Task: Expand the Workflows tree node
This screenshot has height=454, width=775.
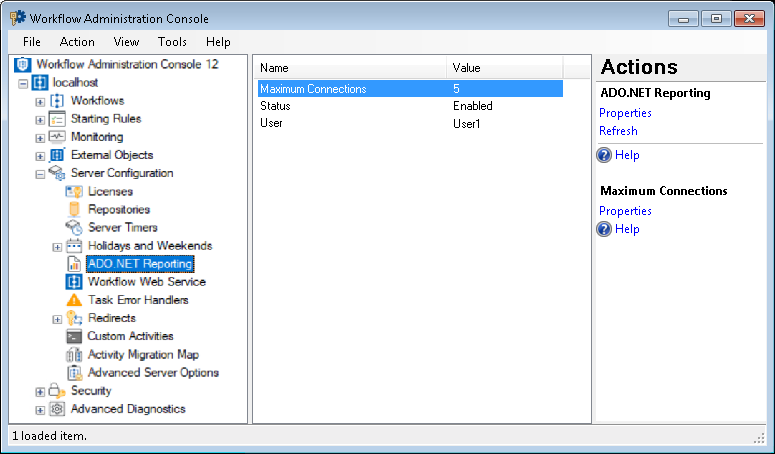Action: [x=40, y=101]
